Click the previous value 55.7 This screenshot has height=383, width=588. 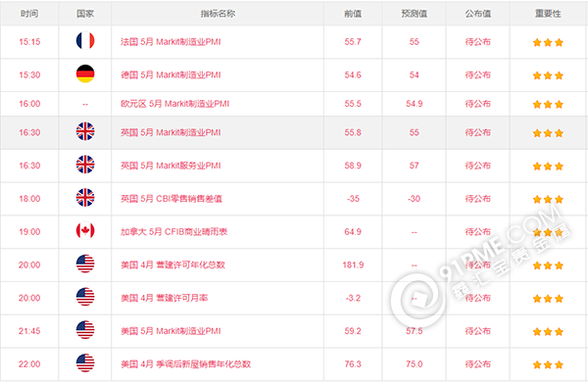(x=353, y=42)
